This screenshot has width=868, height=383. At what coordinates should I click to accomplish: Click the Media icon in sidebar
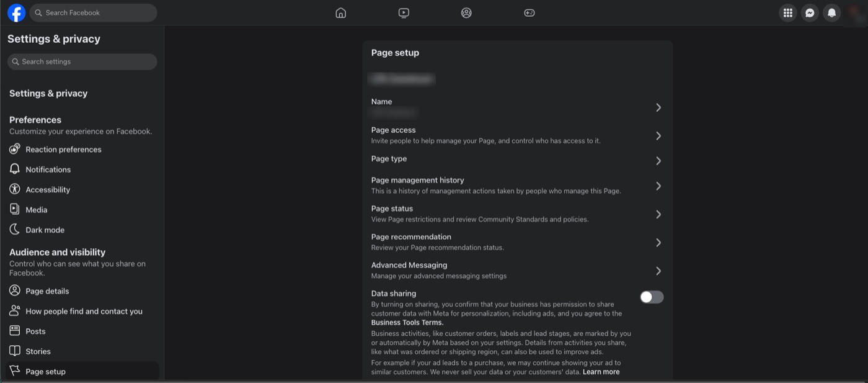15,209
